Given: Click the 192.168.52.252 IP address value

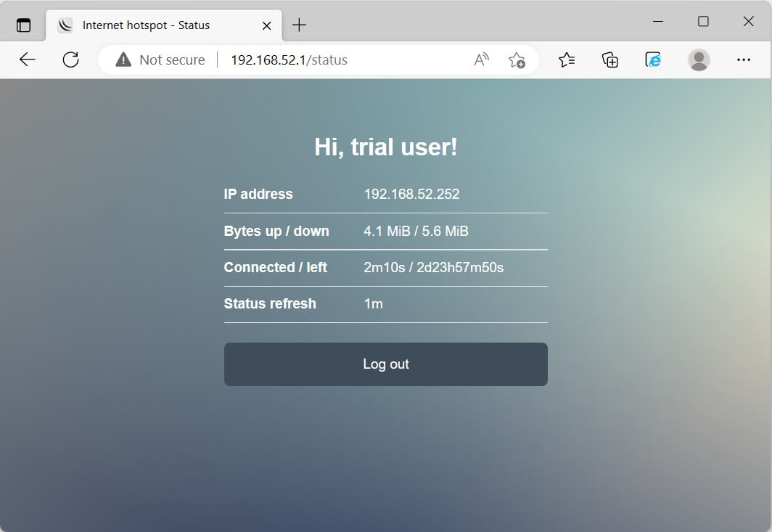Looking at the screenshot, I should point(411,195).
